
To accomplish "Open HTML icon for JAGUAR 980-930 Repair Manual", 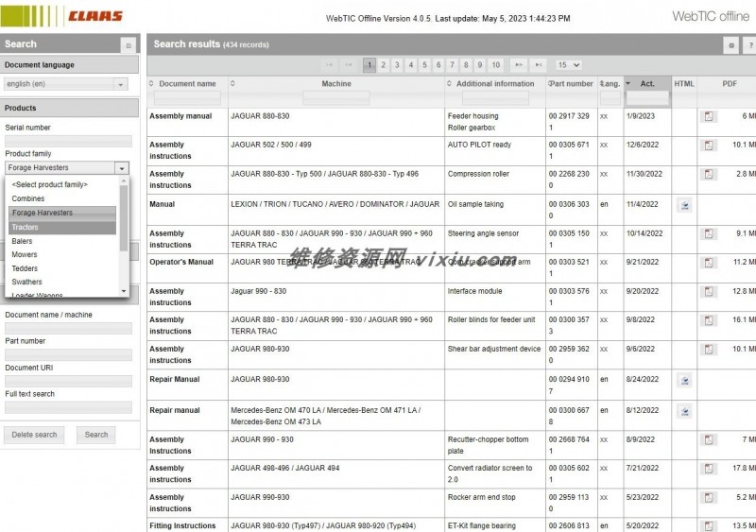I will [684, 380].
